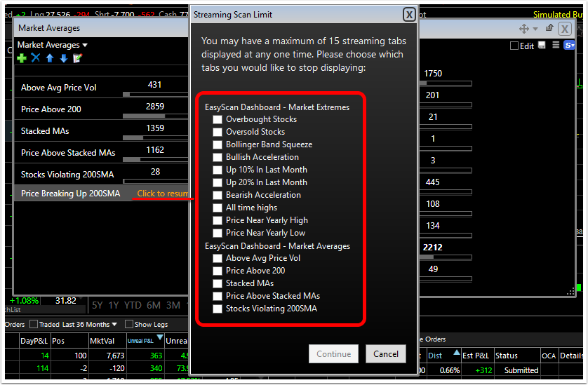Tick the All time highs checkbox
Viewport: 588px width, 385px height.
[x=218, y=208]
